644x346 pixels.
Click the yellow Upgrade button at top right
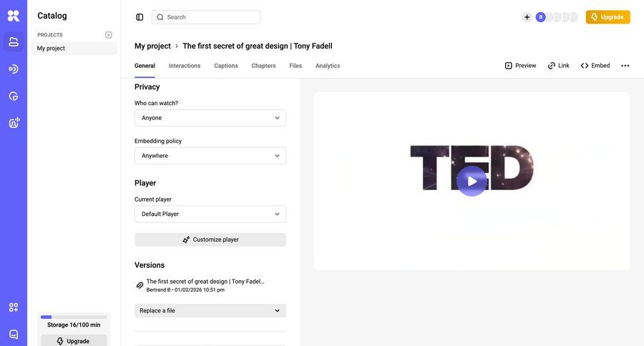(608, 17)
